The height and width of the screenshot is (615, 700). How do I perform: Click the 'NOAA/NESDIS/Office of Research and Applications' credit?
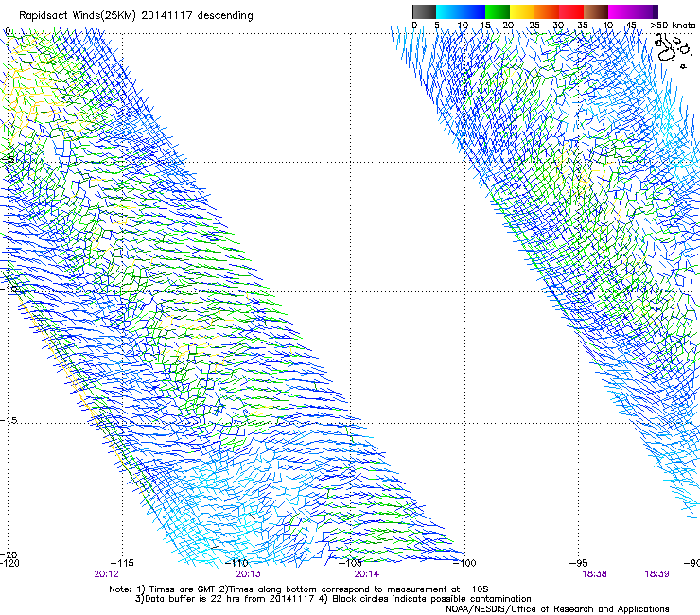coord(557,609)
